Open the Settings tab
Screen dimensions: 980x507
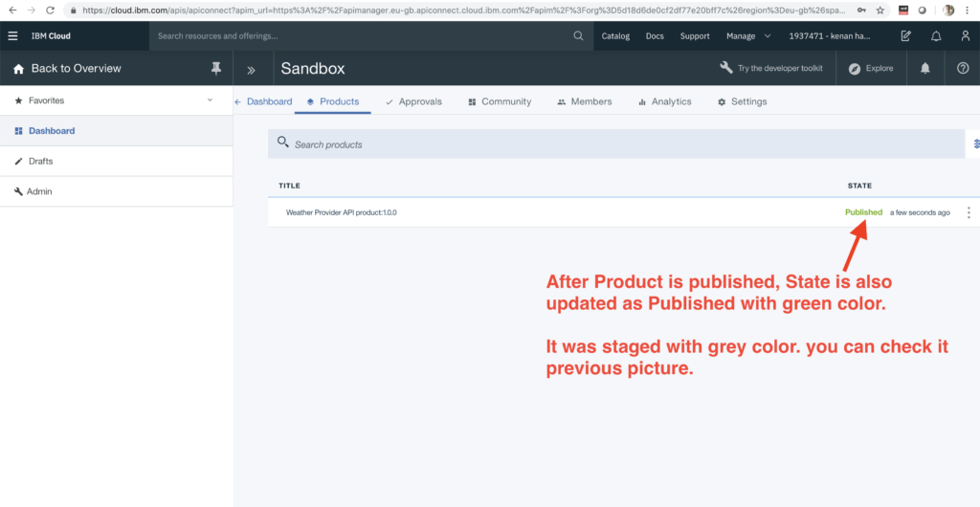(742, 101)
